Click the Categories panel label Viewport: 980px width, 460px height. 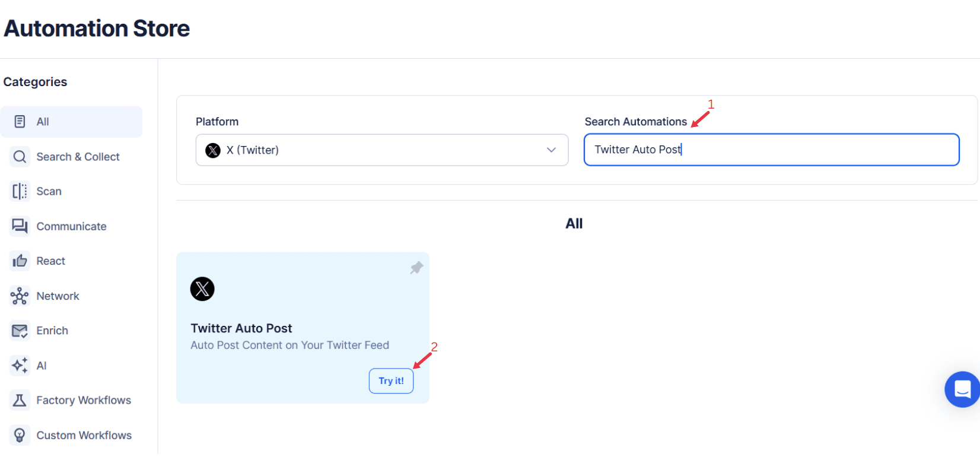point(34,82)
